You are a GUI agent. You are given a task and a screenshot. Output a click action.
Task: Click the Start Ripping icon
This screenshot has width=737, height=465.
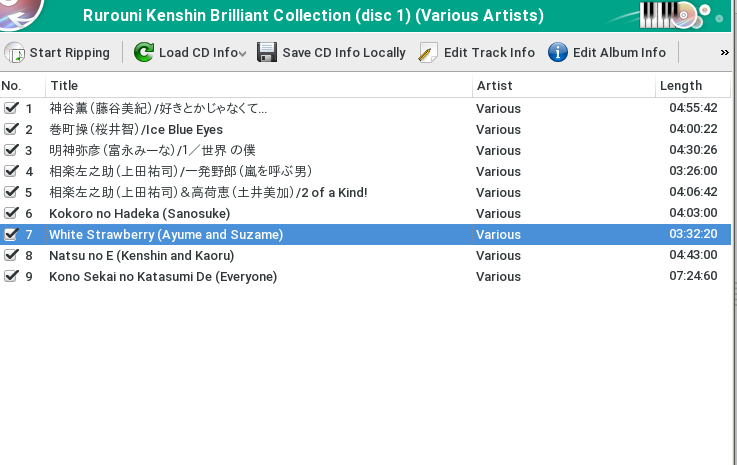pos(15,52)
